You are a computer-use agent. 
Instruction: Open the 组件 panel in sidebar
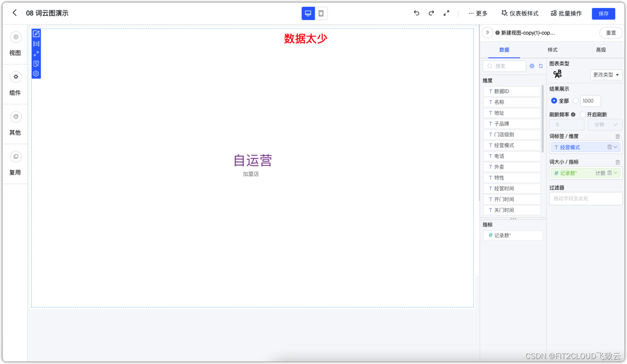[15, 84]
